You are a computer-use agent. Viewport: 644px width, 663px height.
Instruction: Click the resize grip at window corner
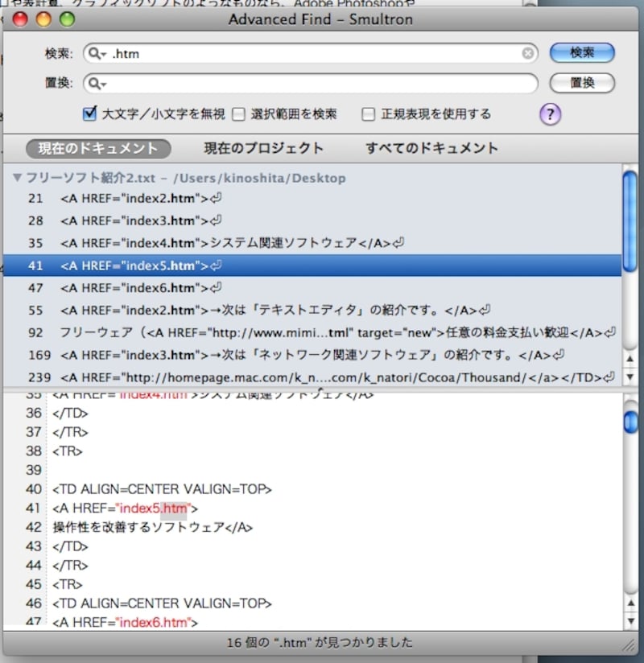point(630,644)
